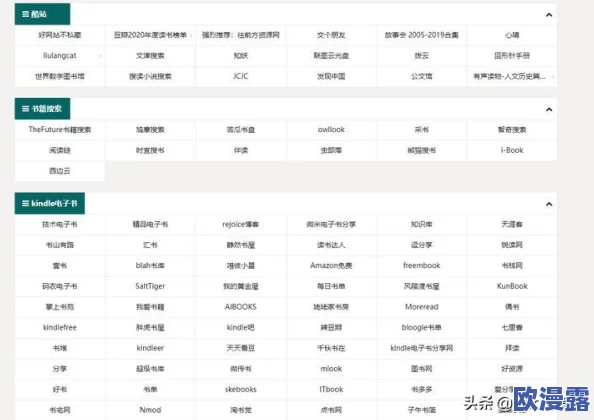Visit the owllook search link
594x420 pixels.
pyautogui.click(x=331, y=130)
